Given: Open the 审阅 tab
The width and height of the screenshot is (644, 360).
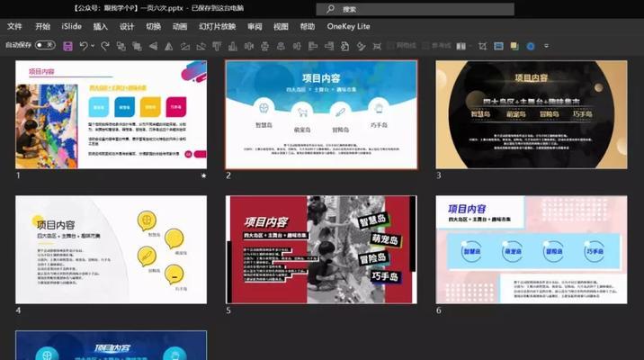Looking at the screenshot, I should (255, 26).
